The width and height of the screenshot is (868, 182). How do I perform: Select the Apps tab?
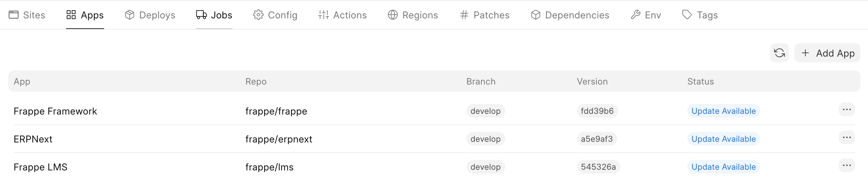(85, 15)
